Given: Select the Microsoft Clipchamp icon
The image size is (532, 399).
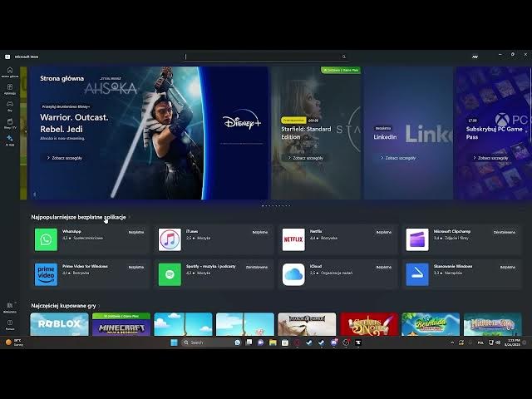Looking at the screenshot, I should [x=417, y=239].
